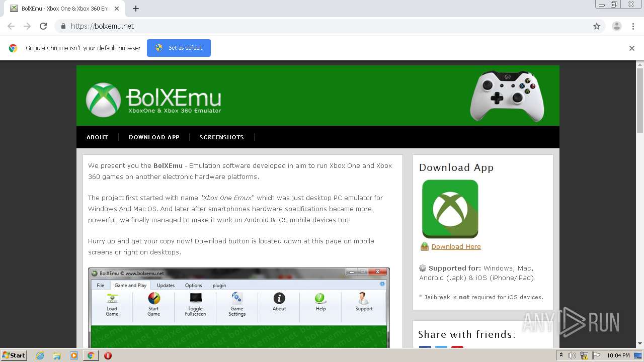This screenshot has height=362, width=644.
Task: Select the plugin tab in emulator screenshot
Action: [x=219, y=285]
